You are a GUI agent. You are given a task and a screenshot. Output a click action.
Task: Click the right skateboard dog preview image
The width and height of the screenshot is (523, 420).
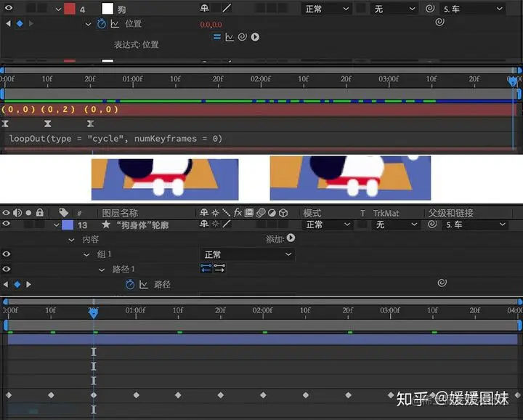click(x=350, y=178)
